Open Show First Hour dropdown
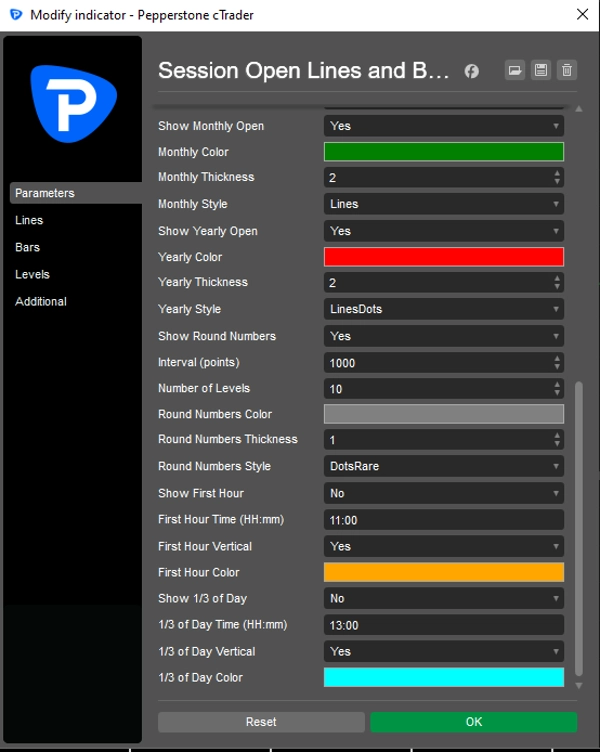600x752 pixels. pyautogui.click(x=443, y=493)
